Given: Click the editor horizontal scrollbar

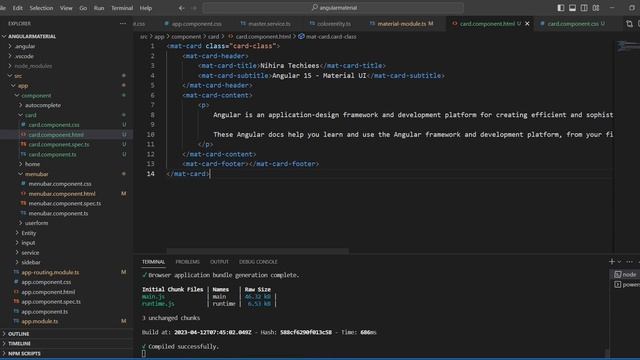Looking at the screenshot, I should coord(258,251).
